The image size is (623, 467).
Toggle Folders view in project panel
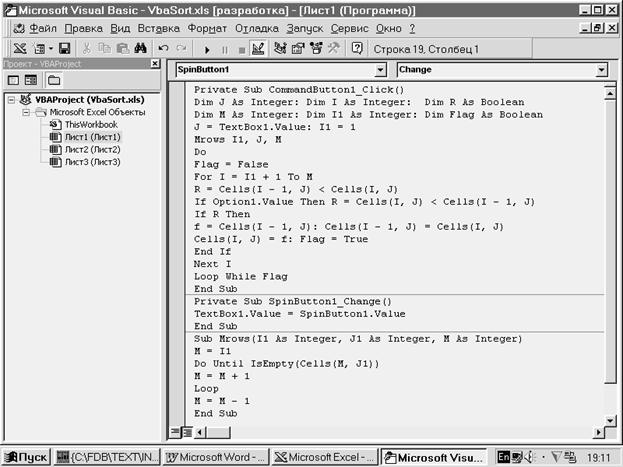pyautogui.click(x=52, y=79)
